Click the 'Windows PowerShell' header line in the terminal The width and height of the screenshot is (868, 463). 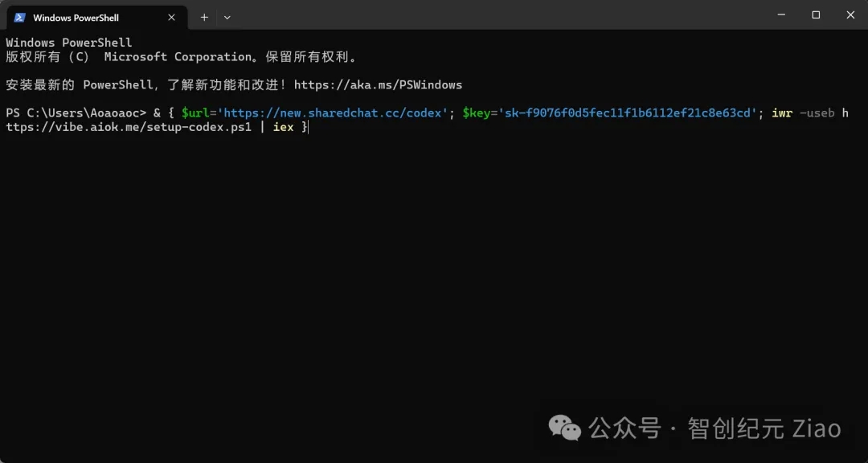(x=69, y=43)
